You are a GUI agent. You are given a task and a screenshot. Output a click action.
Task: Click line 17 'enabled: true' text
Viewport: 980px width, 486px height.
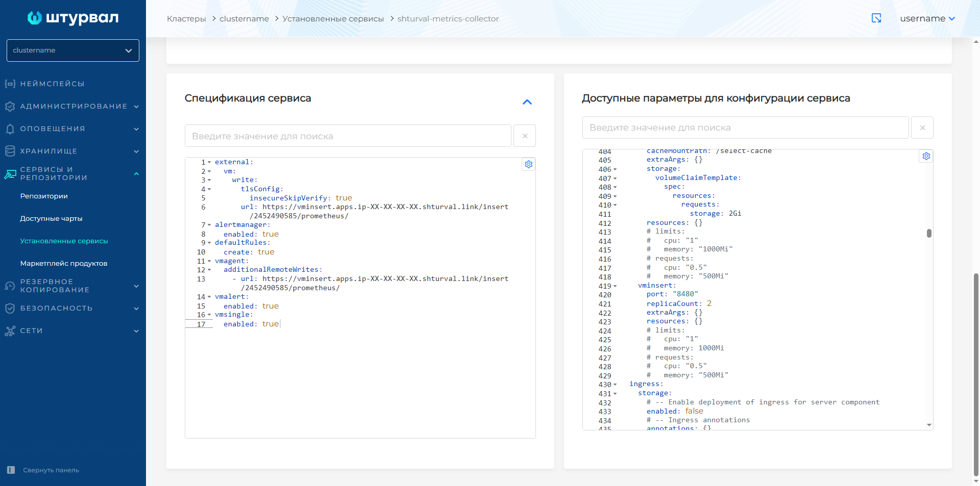pyautogui.click(x=251, y=324)
